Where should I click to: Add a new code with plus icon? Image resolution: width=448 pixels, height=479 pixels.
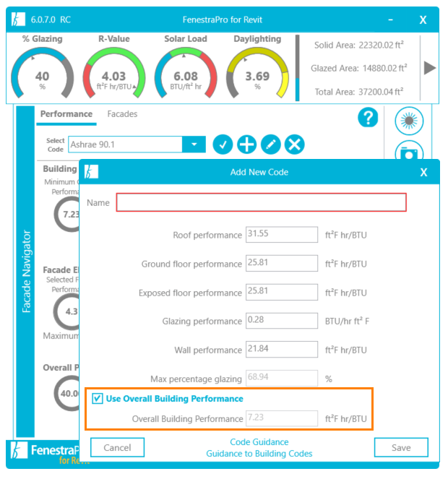pos(246,144)
